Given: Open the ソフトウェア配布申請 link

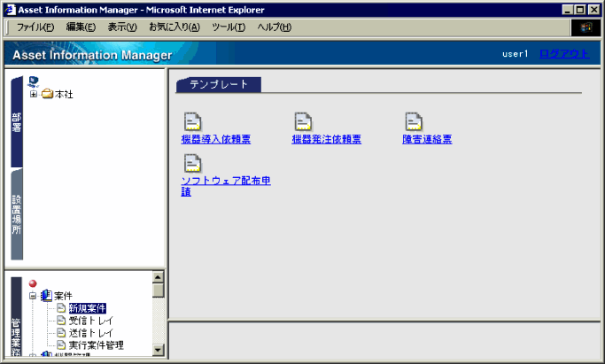Looking at the screenshot, I should (226, 186).
